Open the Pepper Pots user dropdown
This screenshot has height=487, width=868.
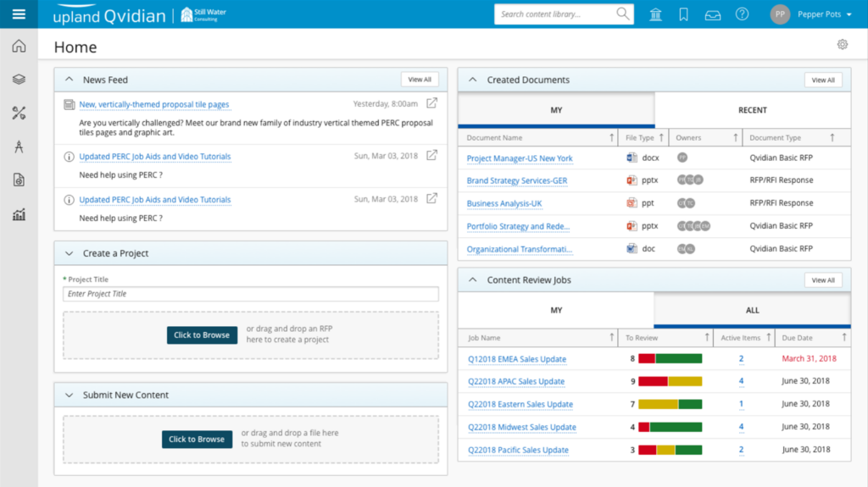810,14
